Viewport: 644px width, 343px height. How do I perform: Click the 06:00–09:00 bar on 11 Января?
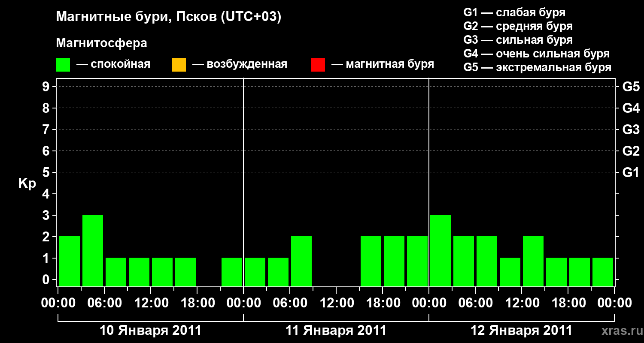[301, 261]
